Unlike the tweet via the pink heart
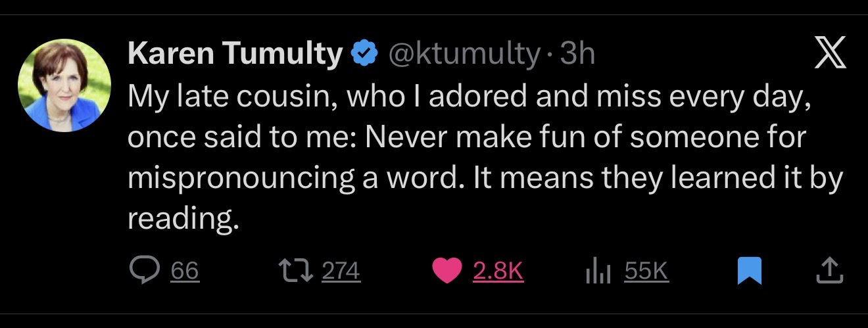Image resolution: width=868 pixels, height=328 pixels. pos(448,271)
